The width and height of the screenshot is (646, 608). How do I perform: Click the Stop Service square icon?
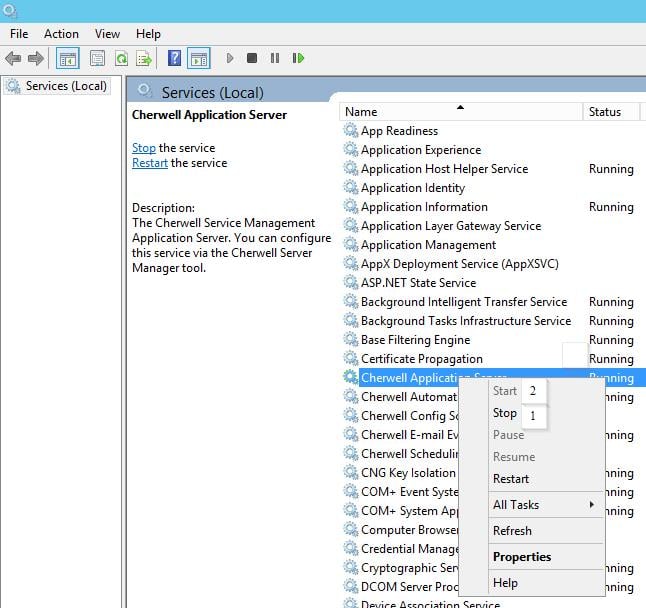pyautogui.click(x=252, y=58)
